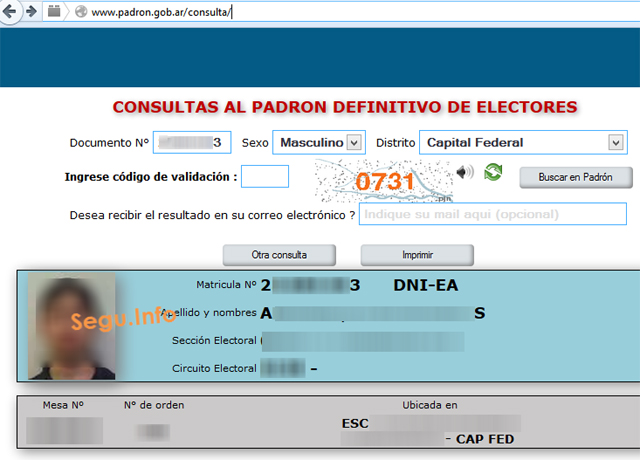Open the Distrito dropdown showing Capital Federal
The height and width of the screenshot is (460, 640).
pos(522,143)
